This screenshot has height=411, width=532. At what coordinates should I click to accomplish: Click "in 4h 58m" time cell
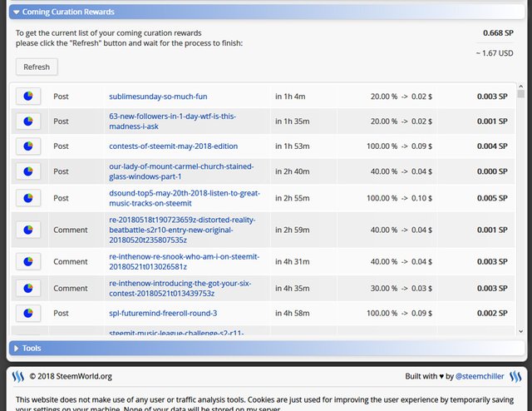click(x=292, y=313)
